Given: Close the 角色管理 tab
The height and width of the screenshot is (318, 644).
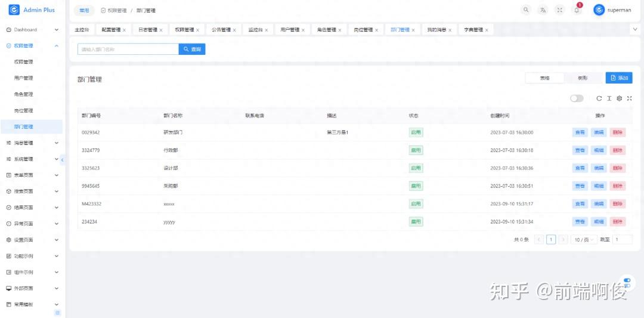Looking at the screenshot, I should point(340,30).
